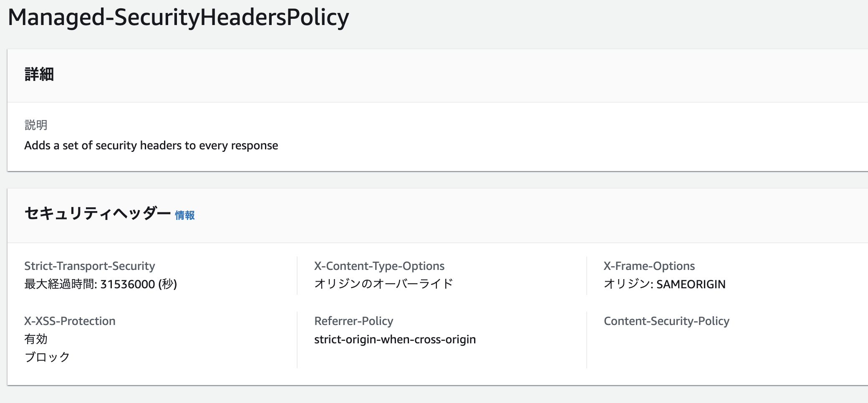This screenshot has width=868, height=403.
Task: Select the オリジン: SAMEORIGIN value
Action: tap(664, 284)
